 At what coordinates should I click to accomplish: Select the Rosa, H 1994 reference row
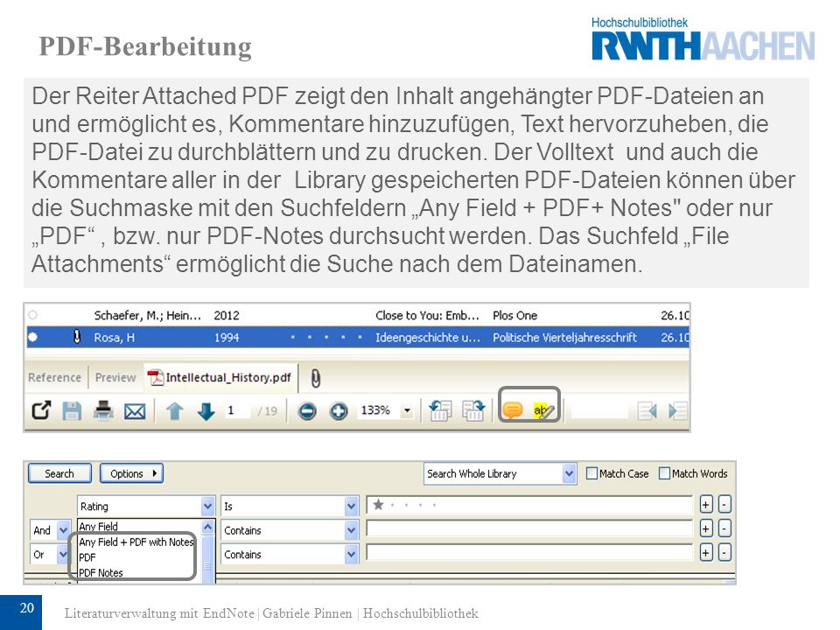[358, 338]
